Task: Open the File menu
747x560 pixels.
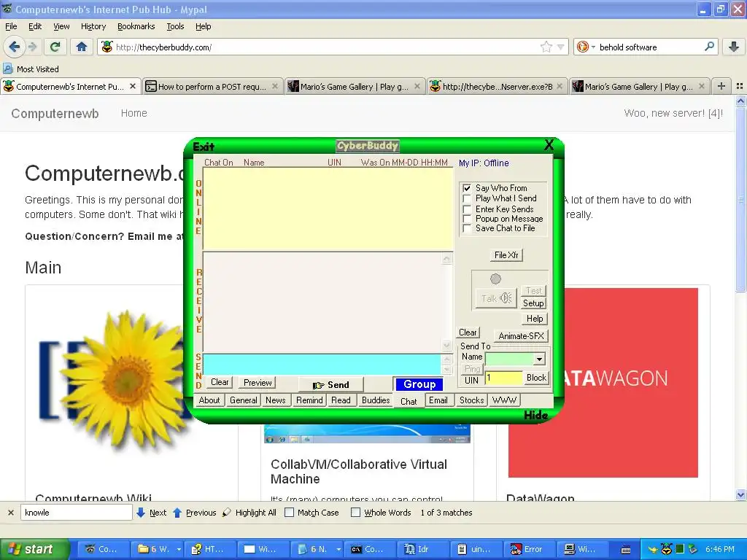Action: 11,26
